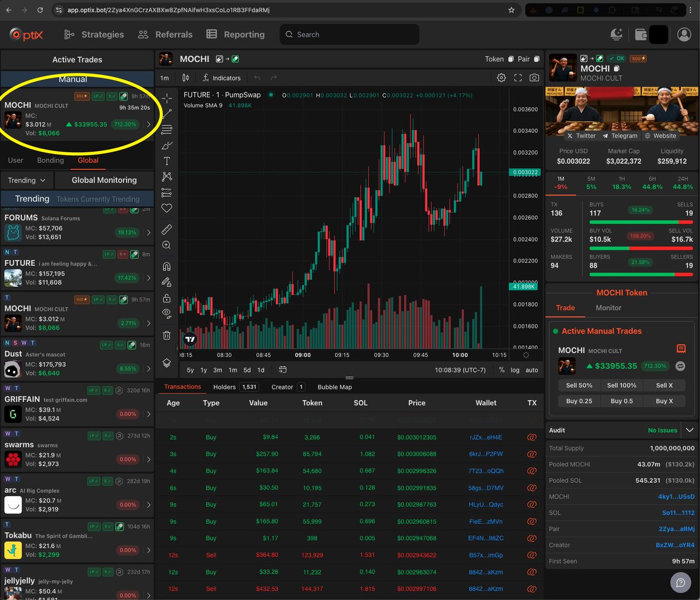
Task: Toggle stay in drawing mode
Action: 167,282
